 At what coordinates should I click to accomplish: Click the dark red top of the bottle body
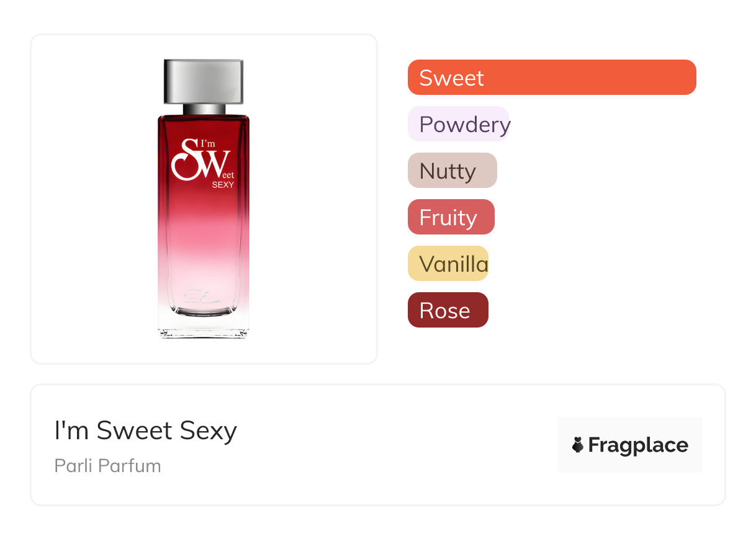point(204,127)
